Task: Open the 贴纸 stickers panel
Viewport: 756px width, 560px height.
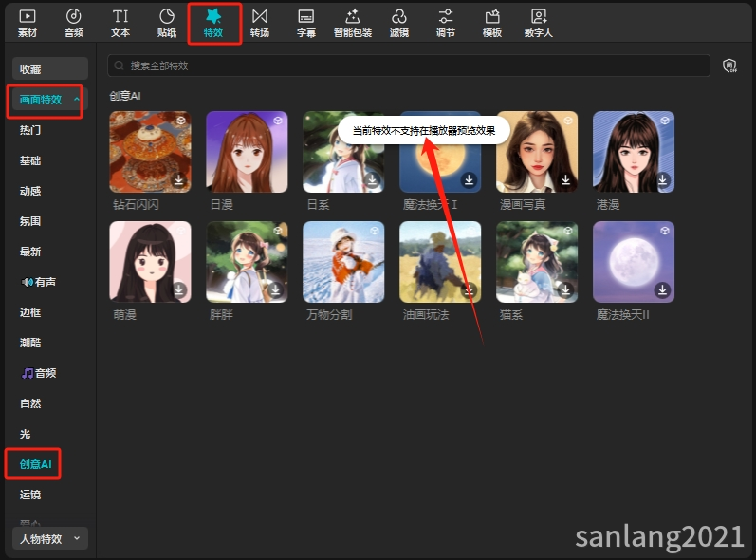Action: 167,23
